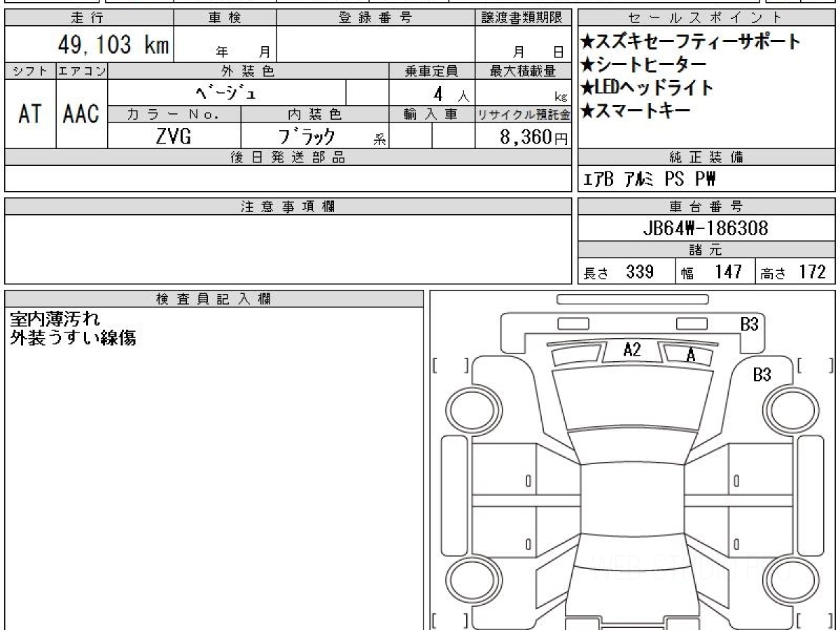
Task: Click the ZVG color code
Action: [174, 136]
